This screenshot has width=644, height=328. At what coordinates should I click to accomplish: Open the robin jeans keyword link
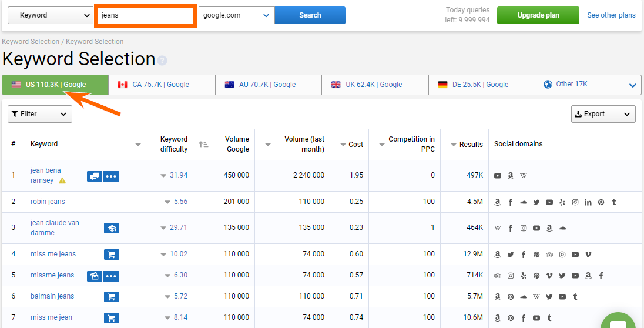point(48,202)
